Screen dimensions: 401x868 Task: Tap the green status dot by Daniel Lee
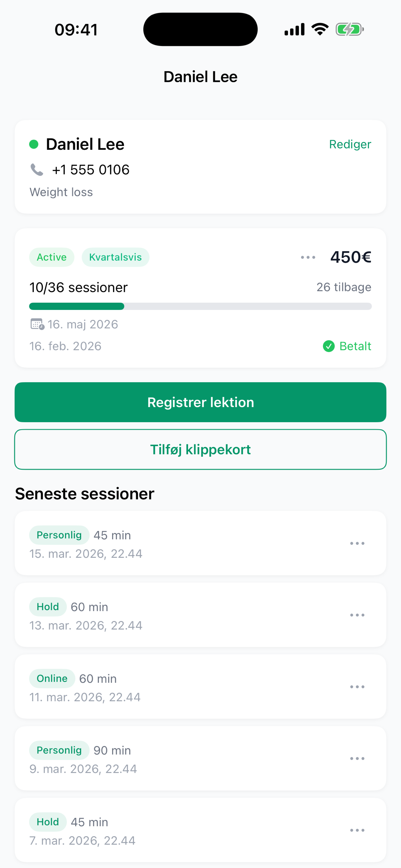[x=34, y=144]
